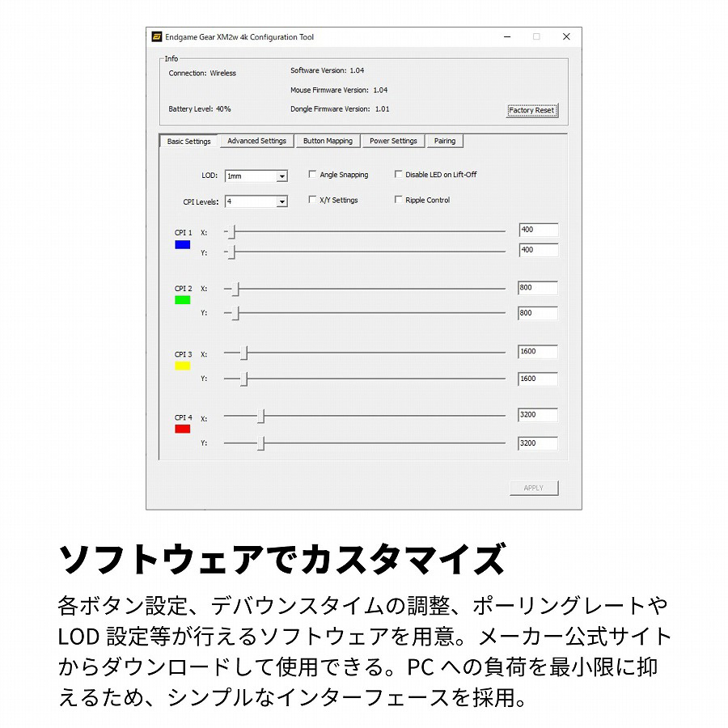
Task: Go to the Power Settings tab
Action: (x=393, y=142)
